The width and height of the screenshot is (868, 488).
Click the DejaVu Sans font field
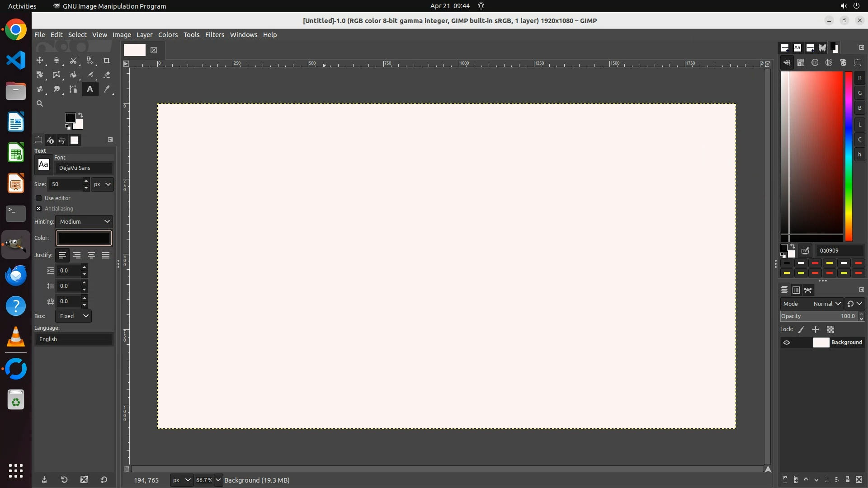point(84,168)
